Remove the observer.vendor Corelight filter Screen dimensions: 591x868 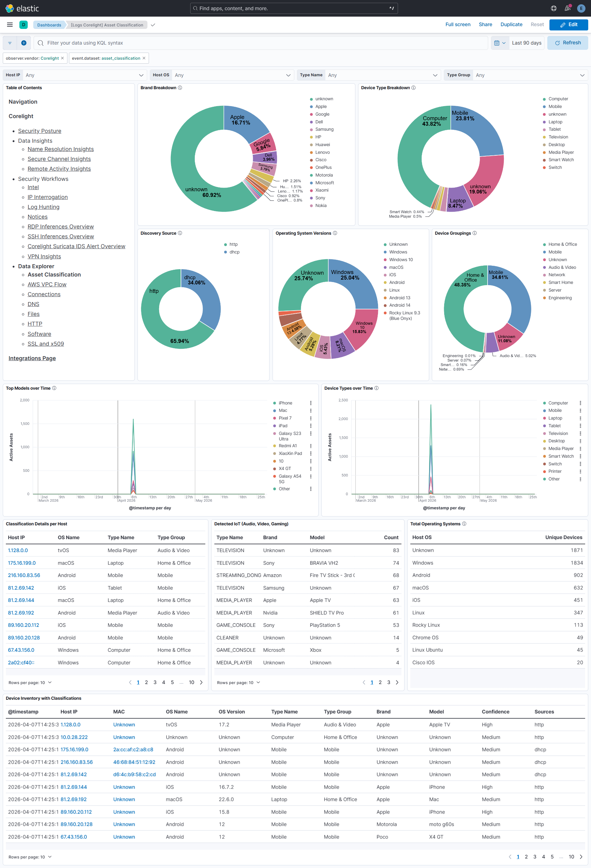(x=62, y=58)
